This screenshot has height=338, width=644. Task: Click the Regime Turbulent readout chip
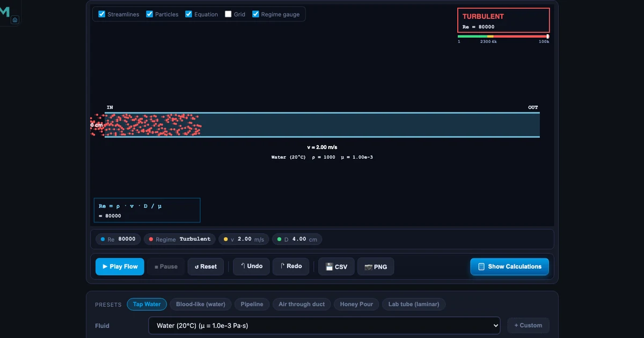(x=180, y=239)
